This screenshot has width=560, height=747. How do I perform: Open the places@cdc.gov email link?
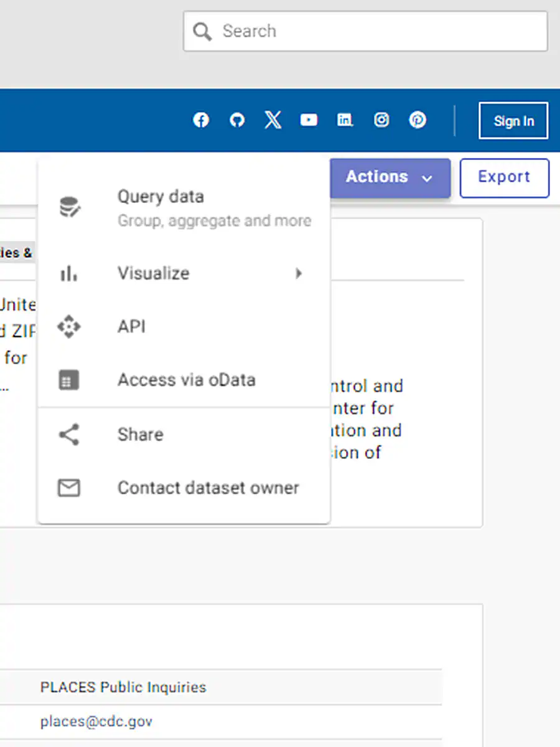(x=96, y=721)
